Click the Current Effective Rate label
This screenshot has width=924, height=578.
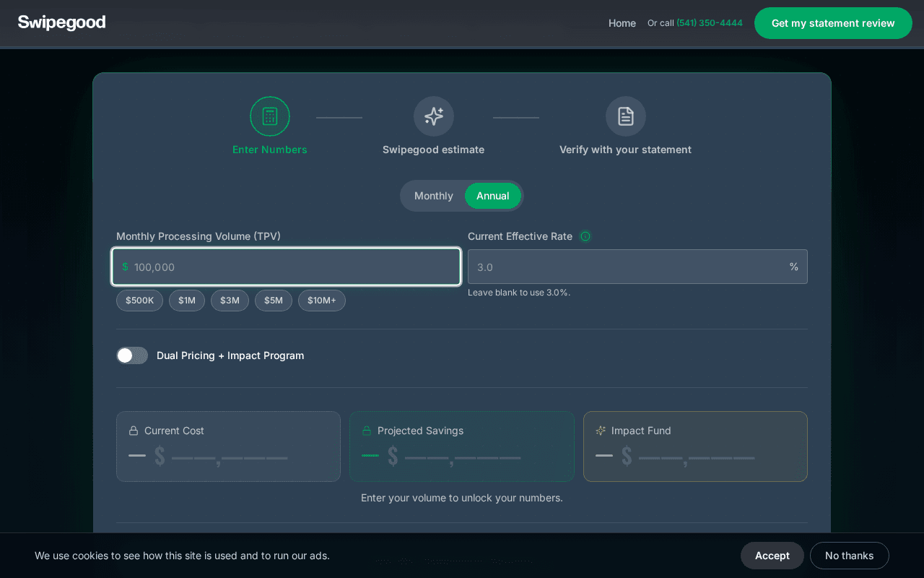point(520,236)
